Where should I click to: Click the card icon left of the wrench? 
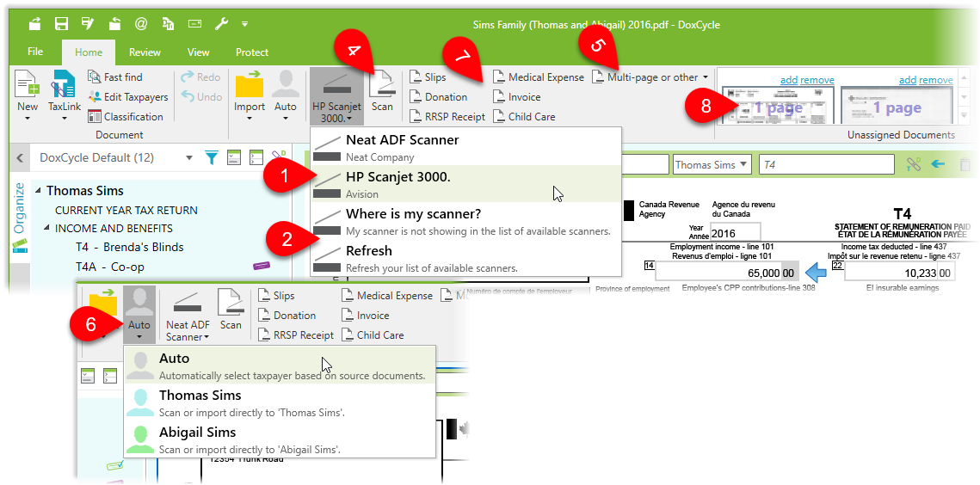195,24
